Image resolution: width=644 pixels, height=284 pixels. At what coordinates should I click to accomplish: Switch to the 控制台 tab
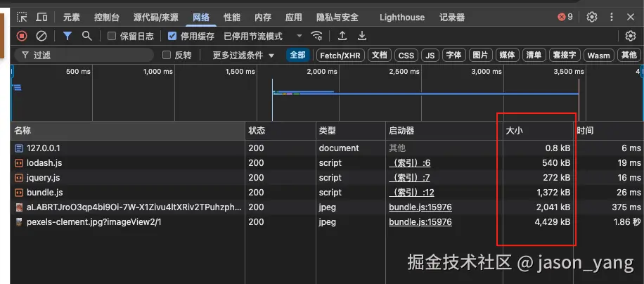[x=106, y=18]
